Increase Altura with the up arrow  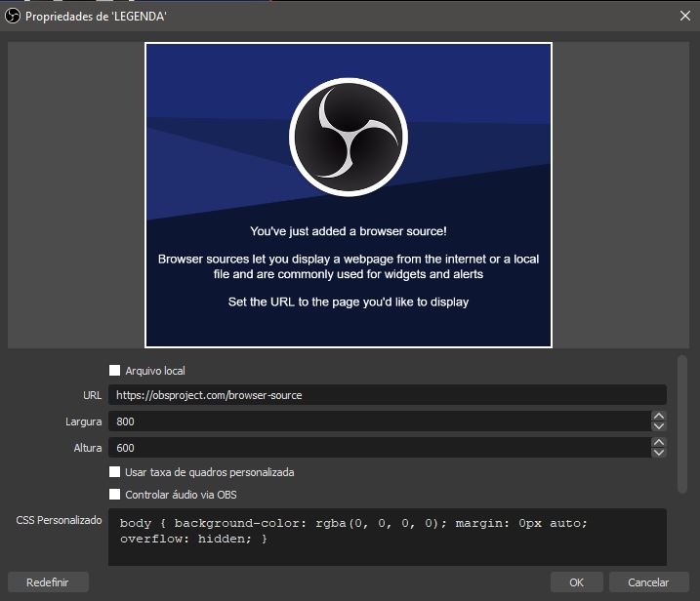pos(659,443)
